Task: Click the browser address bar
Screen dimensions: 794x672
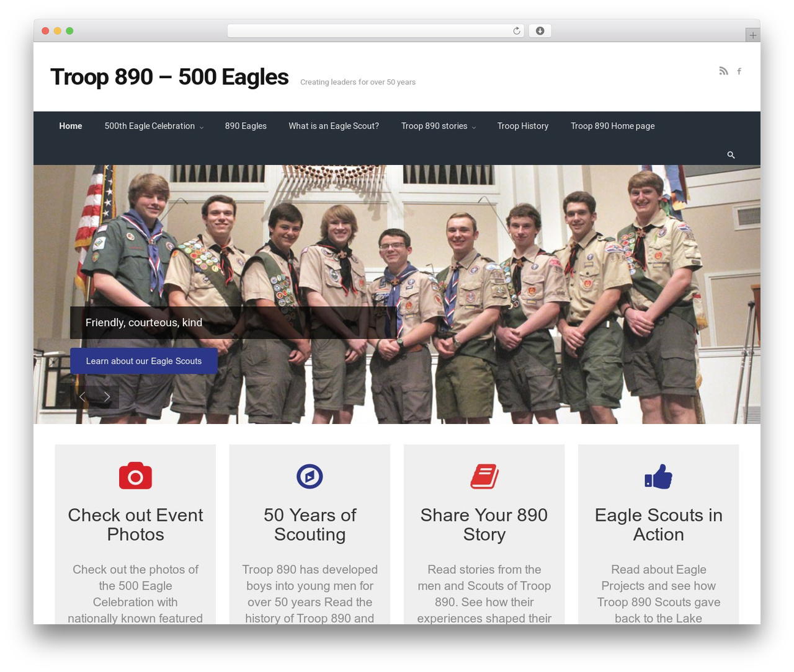Action: point(375,31)
